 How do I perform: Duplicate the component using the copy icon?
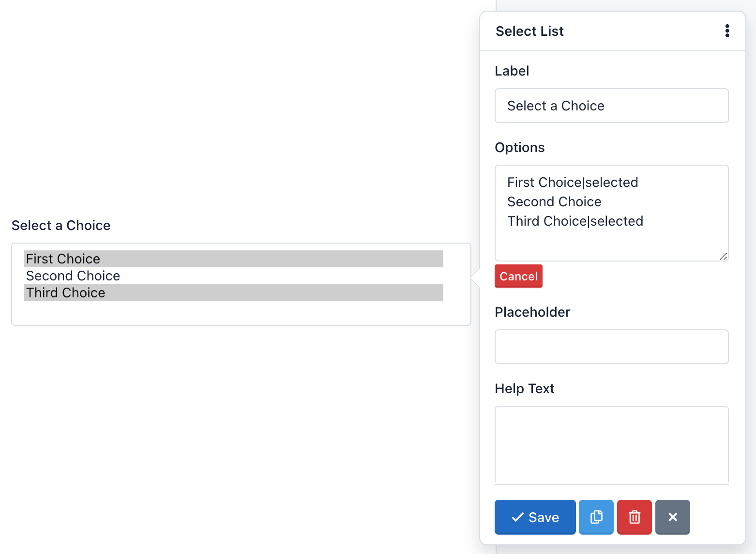pos(596,517)
